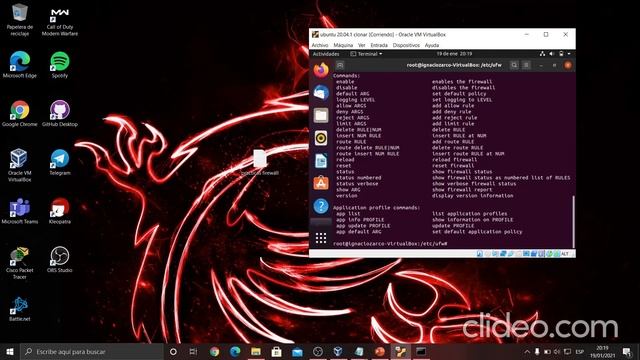Open Task View on taskbar
Image resolution: width=640 pixels, height=360 pixels.
tap(193, 351)
